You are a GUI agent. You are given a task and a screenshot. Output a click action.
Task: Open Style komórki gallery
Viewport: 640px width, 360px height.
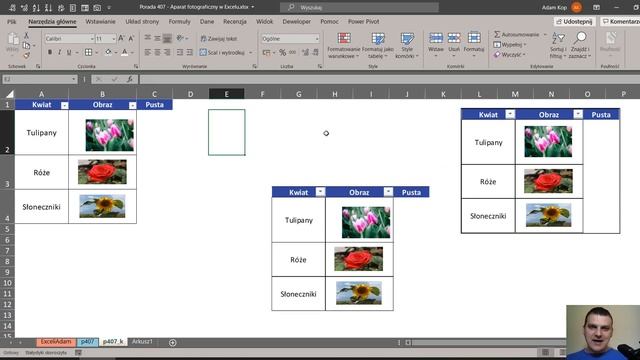click(x=407, y=45)
